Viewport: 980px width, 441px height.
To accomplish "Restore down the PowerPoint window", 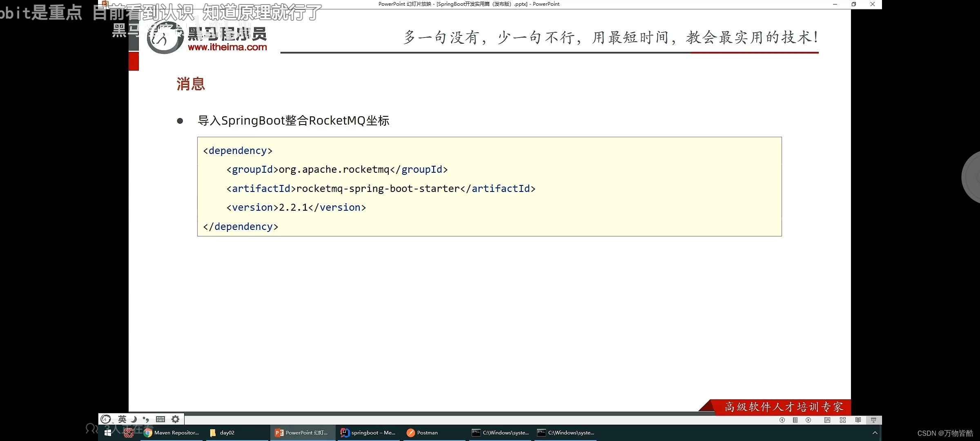I will [x=854, y=4].
